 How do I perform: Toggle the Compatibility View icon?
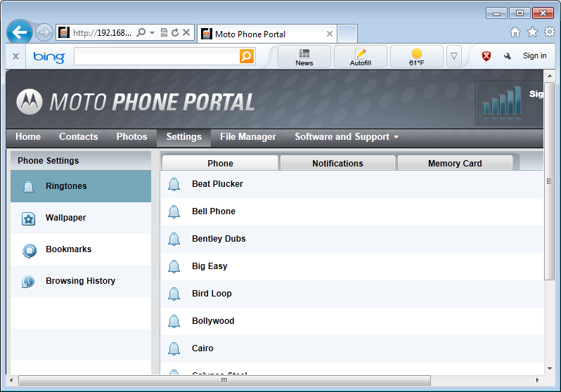pyautogui.click(x=164, y=32)
